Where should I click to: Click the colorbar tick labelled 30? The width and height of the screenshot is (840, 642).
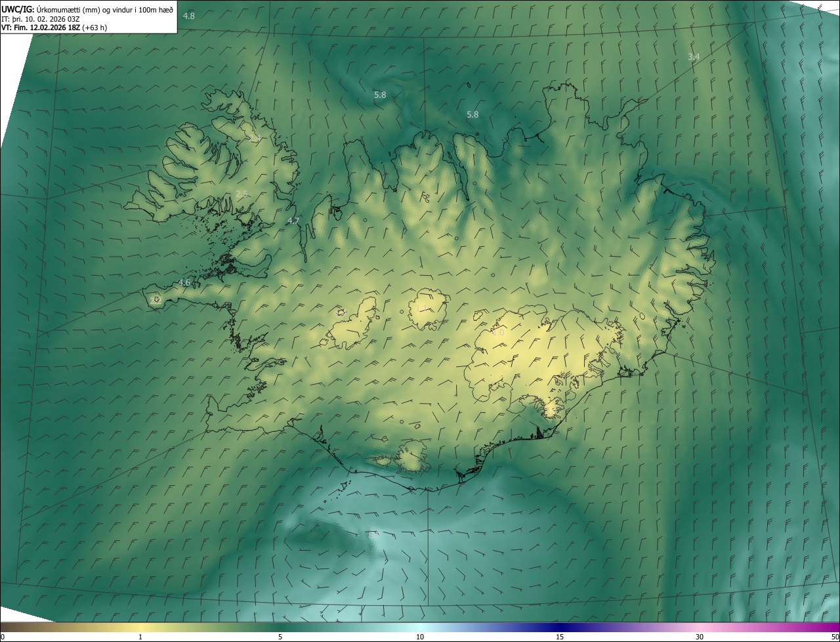pos(700,637)
